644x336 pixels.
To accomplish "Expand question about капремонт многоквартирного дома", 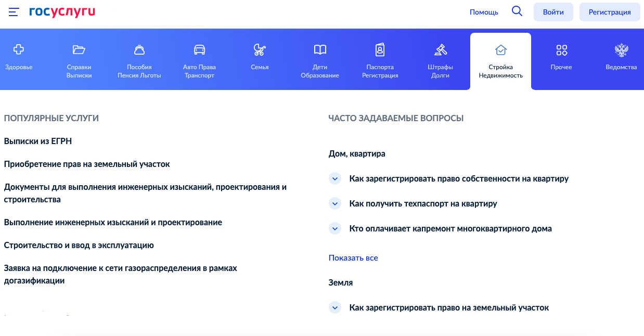I will click(x=335, y=228).
